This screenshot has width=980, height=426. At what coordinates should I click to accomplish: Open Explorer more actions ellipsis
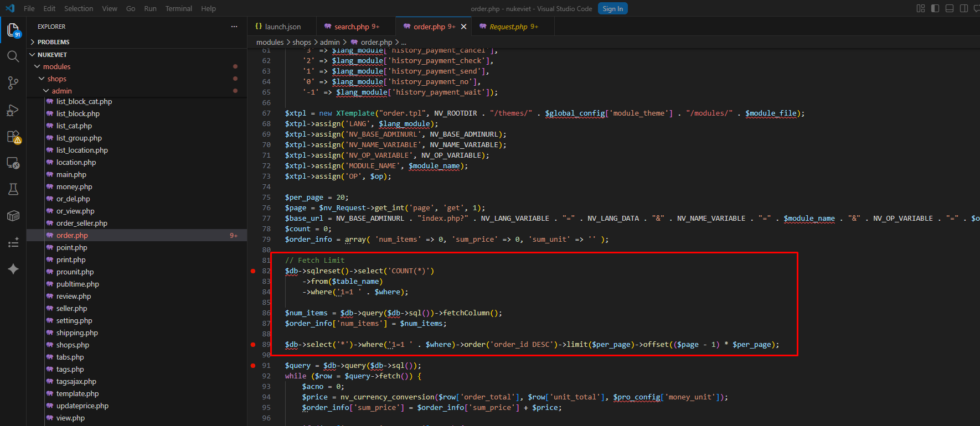(234, 27)
